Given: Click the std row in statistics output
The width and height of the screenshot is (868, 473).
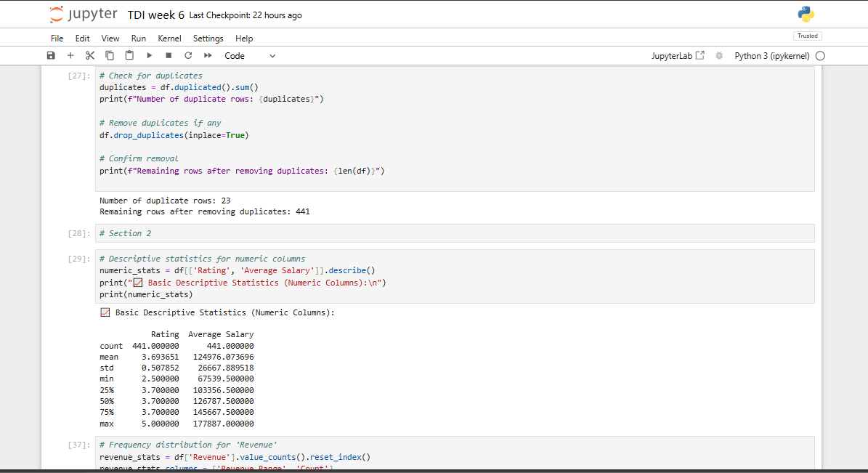Looking at the screenshot, I should click(x=177, y=368).
